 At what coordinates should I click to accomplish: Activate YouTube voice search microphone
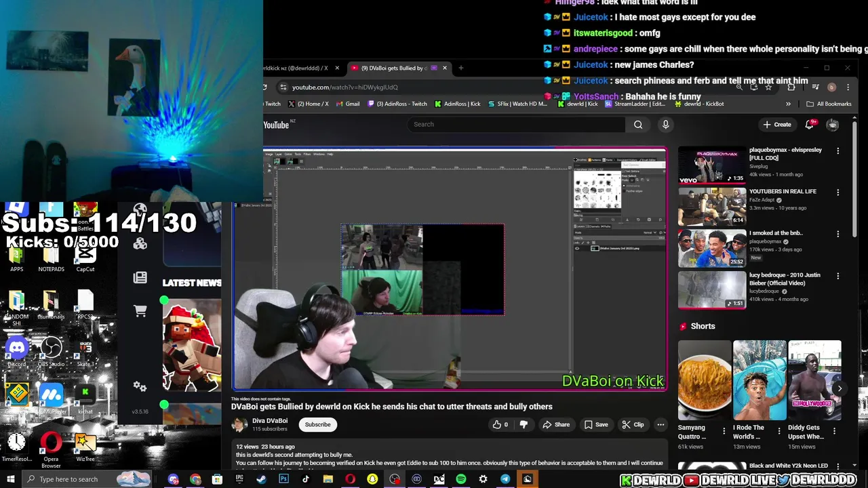(665, 124)
